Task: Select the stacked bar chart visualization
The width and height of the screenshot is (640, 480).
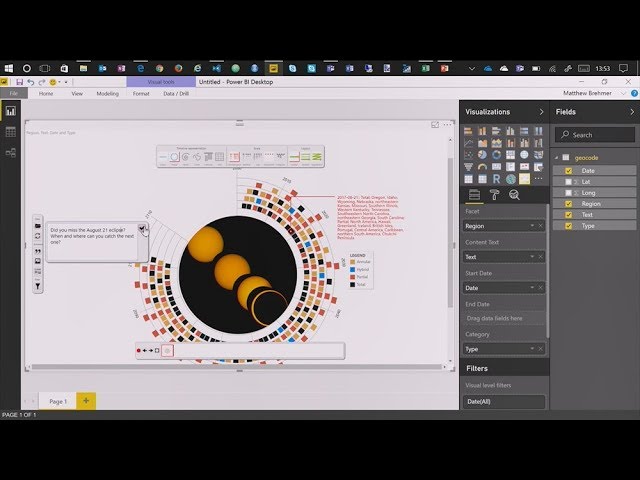Action: (468, 131)
